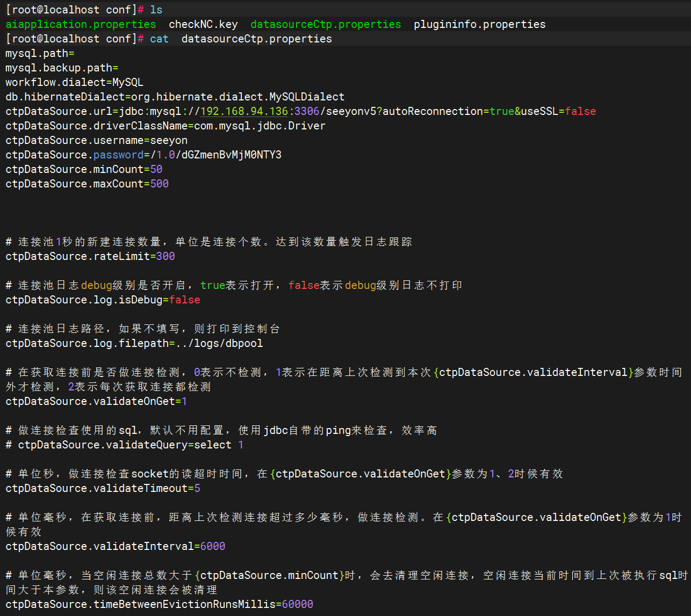Screen dimensions: 691x616
Task: Click the aiapplication.properties file name
Action: click(x=81, y=24)
